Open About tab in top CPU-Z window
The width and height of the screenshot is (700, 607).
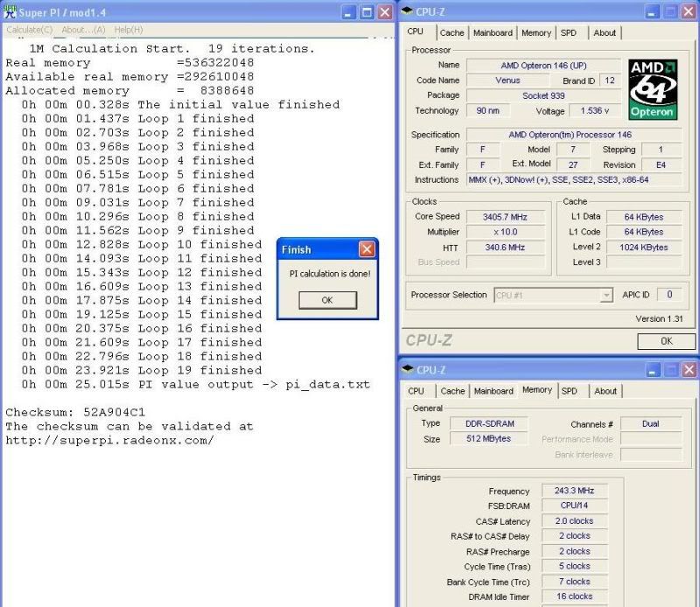tap(605, 32)
